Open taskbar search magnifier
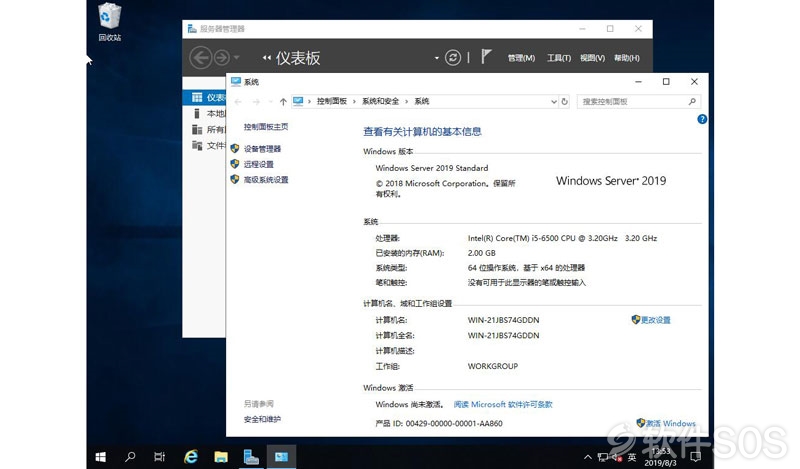This screenshot has height=469, width=800. 130,457
